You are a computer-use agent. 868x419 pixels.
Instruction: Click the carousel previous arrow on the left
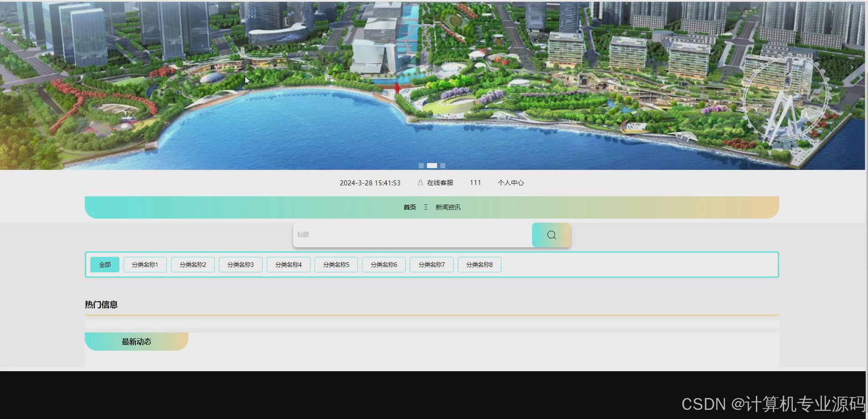tap(12, 67)
